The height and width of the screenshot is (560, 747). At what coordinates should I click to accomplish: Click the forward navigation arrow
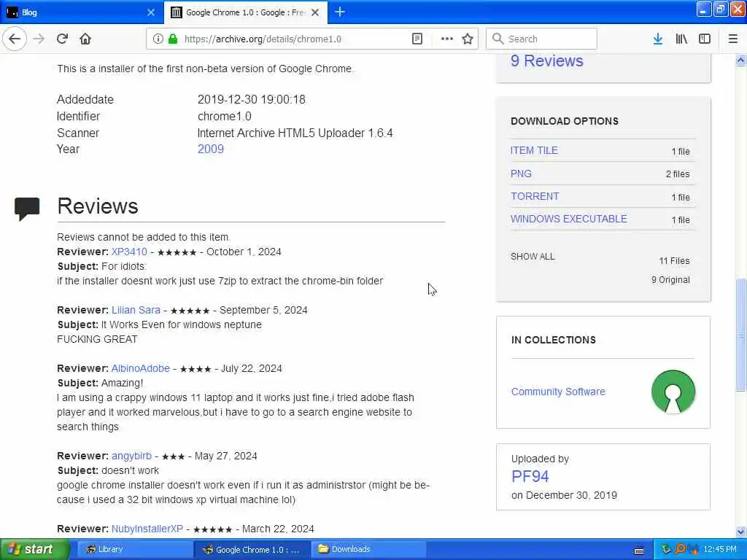point(39,39)
